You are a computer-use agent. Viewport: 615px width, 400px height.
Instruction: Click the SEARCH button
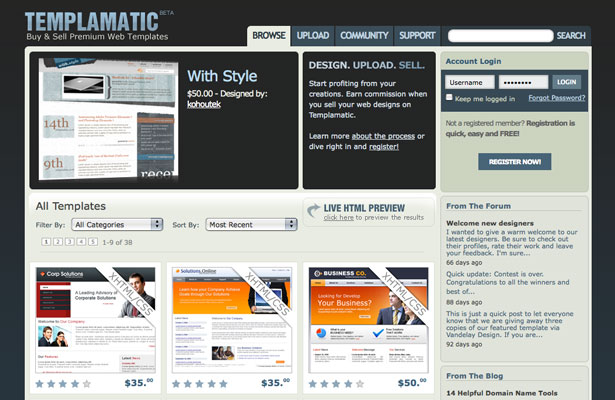pos(571,36)
